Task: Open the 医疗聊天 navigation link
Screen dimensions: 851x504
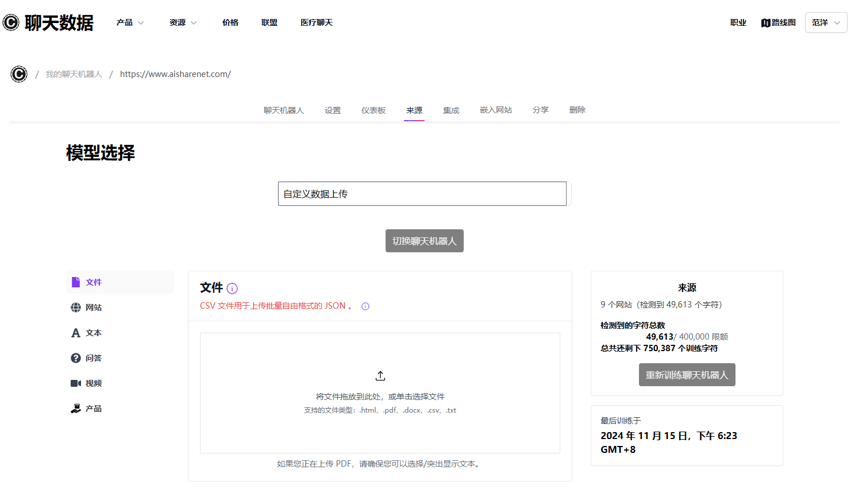Action: tap(317, 22)
